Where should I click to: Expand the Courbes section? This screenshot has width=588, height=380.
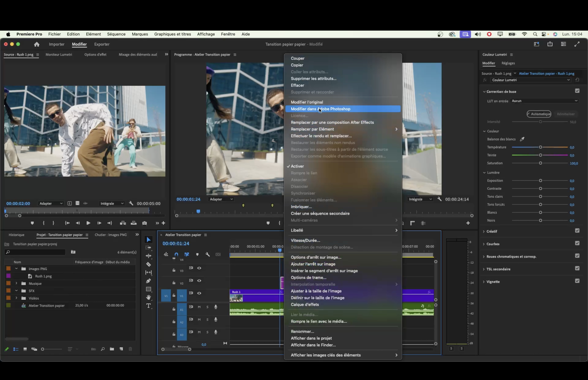pyautogui.click(x=484, y=244)
